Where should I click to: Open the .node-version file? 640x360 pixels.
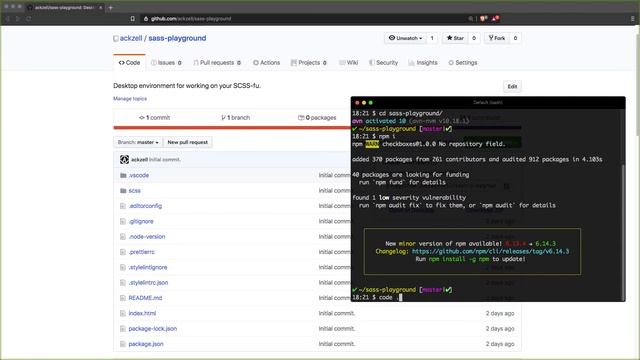click(x=147, y=236)
